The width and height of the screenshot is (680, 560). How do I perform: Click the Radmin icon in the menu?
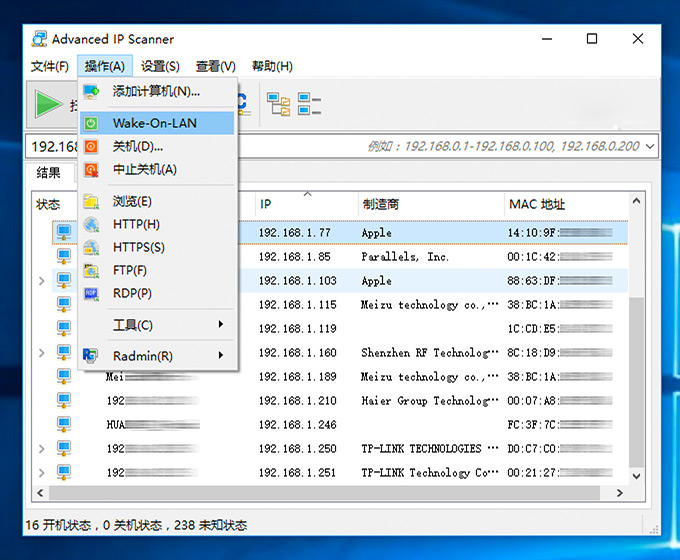coord(90,356)
